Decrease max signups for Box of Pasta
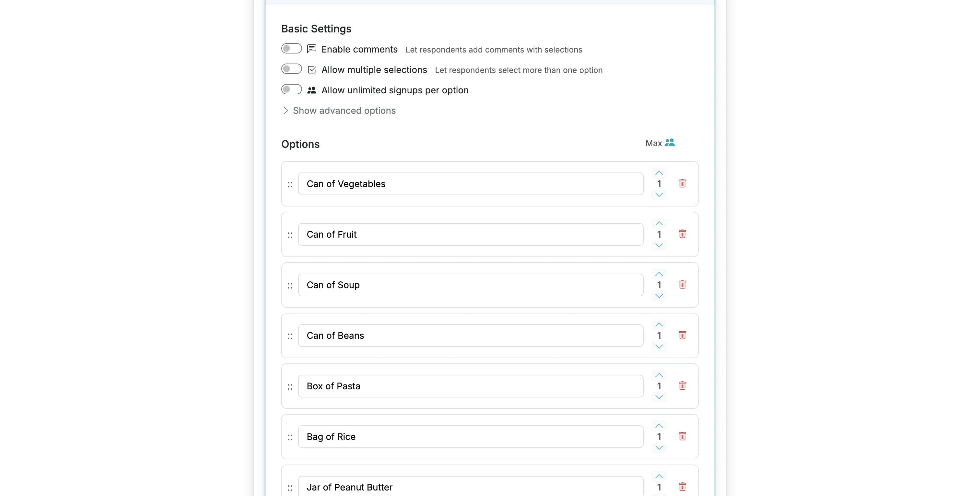 [659, 397]
